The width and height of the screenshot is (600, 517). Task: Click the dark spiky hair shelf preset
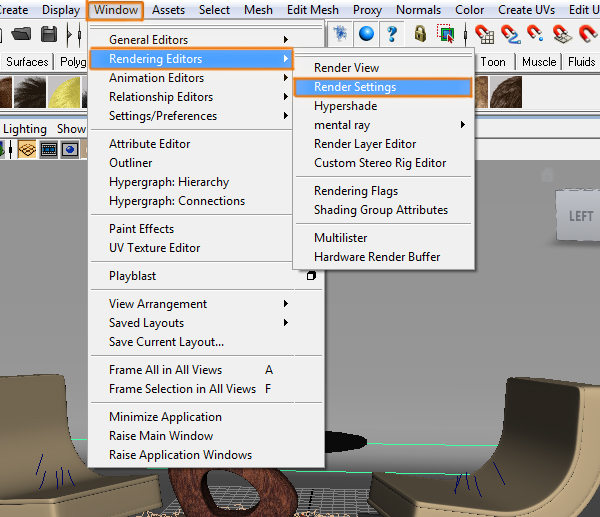click(x=30, y=92)
